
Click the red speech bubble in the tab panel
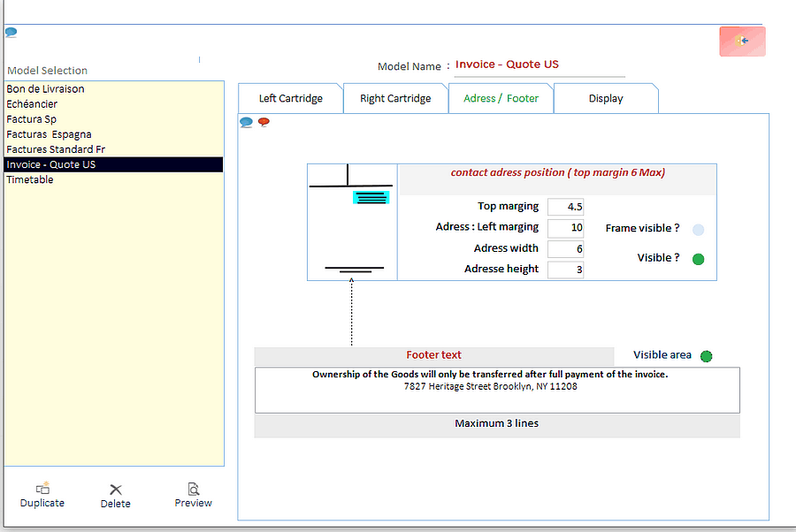(264, 122)
